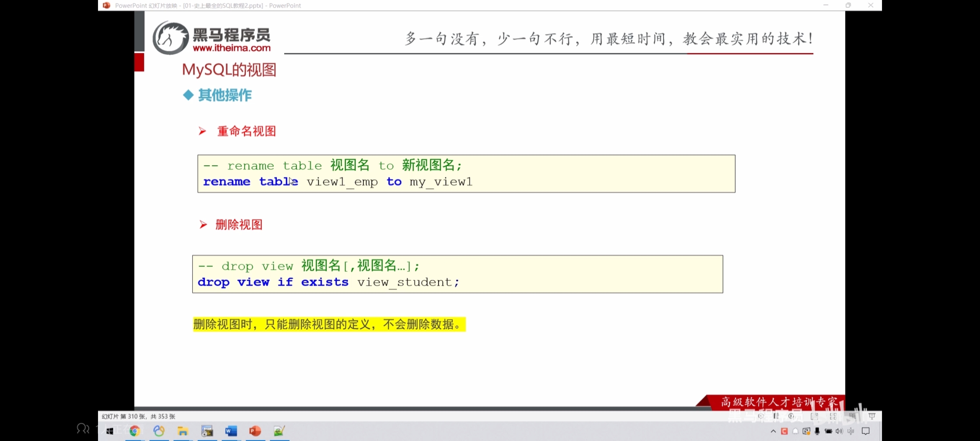Viewport: 980px width, 441px height.
Task: Toggle Chinese input method indicator
Action: tap(850, 431)
